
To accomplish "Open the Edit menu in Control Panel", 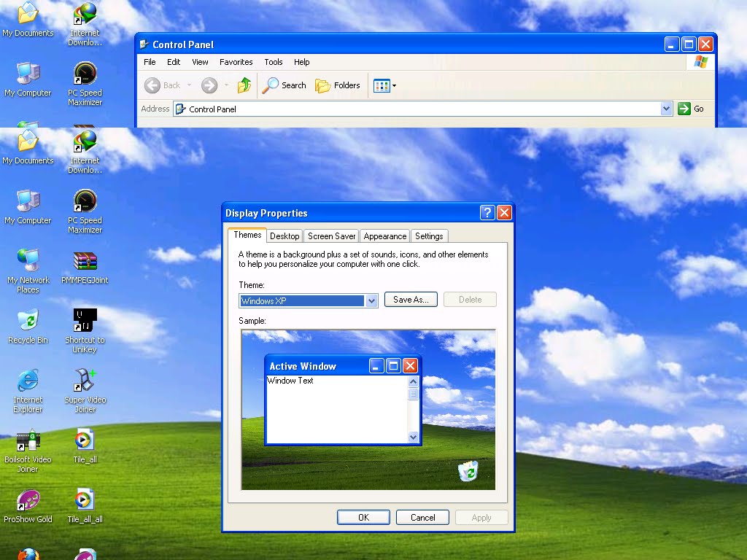I will [x=174, y=62].
